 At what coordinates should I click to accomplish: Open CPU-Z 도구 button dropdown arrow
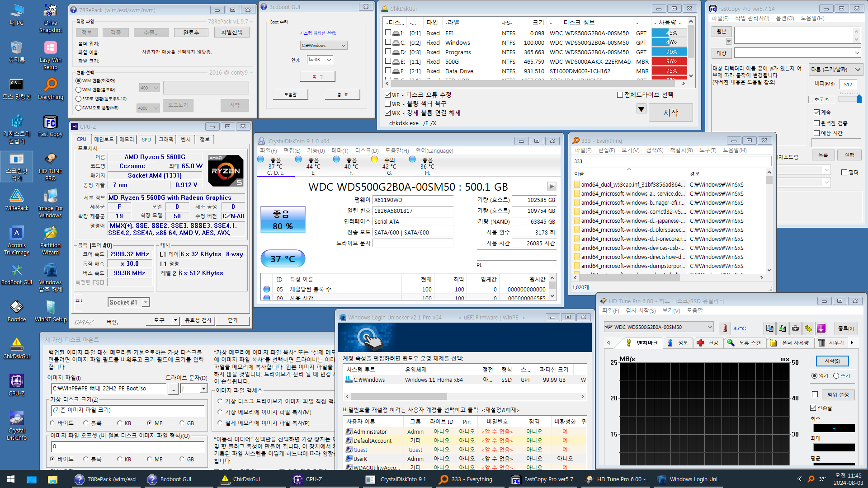tap(175, 320)
